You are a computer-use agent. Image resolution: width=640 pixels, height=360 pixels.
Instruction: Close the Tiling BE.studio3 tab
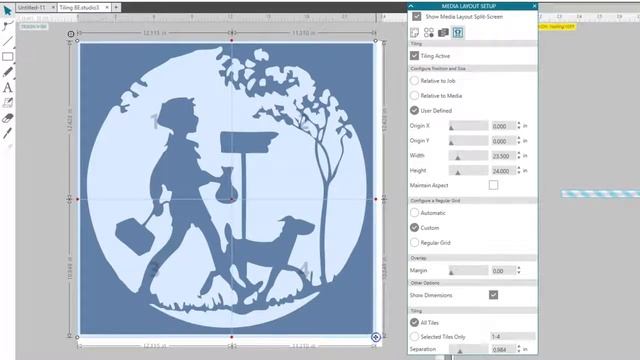107,7
